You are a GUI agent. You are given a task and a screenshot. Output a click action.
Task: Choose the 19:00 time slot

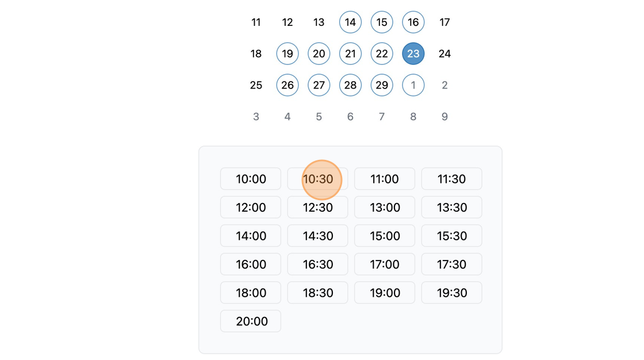click(x=385, y=293)
